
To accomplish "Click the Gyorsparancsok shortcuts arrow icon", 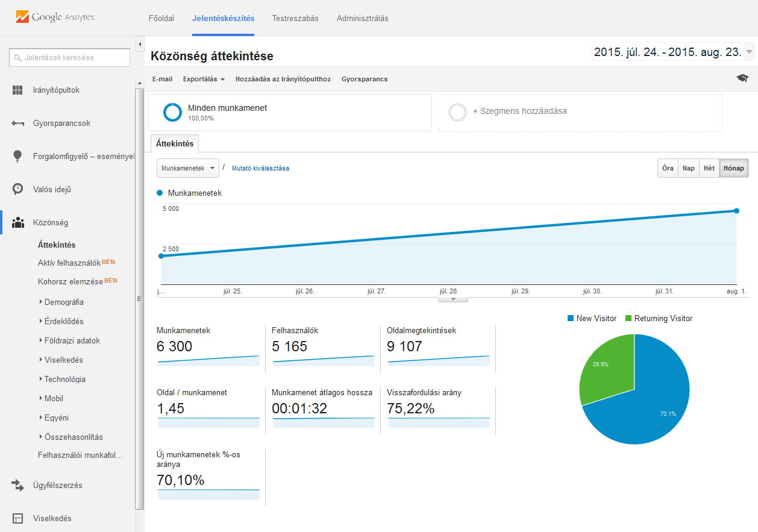I will (x=17, y=124).
